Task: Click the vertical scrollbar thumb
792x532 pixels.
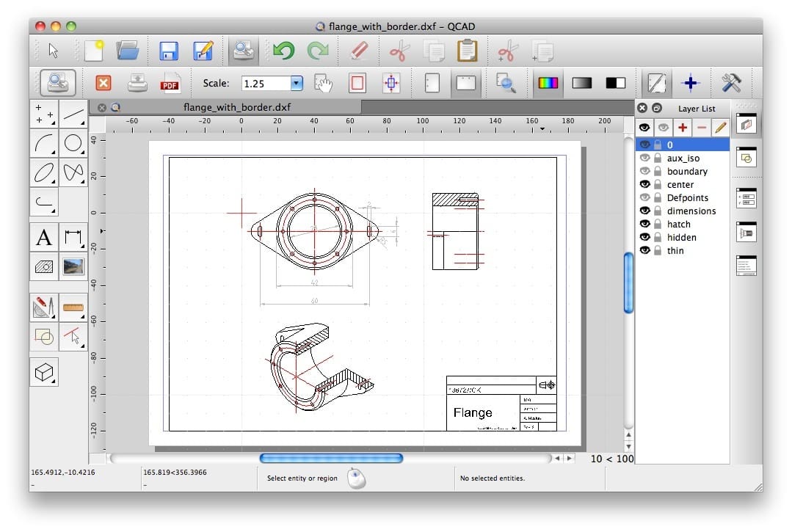Action: 628,283
